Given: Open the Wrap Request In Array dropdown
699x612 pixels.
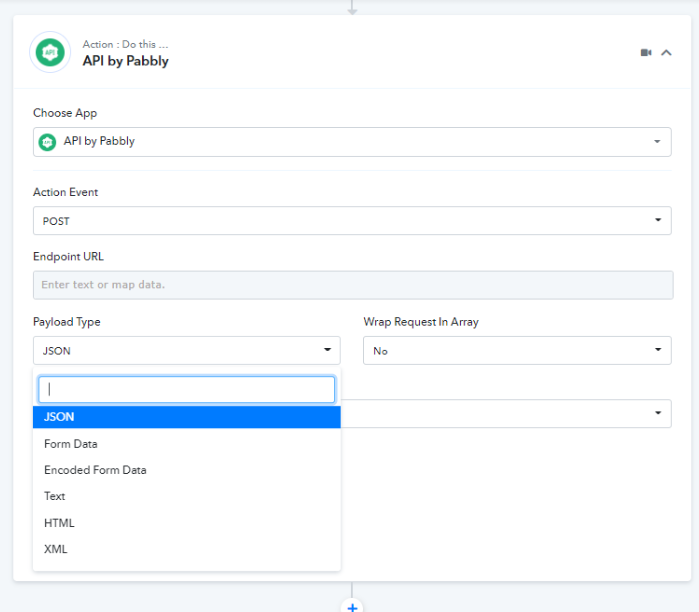Looking at the screenshot, I should [x=517, y=350].
